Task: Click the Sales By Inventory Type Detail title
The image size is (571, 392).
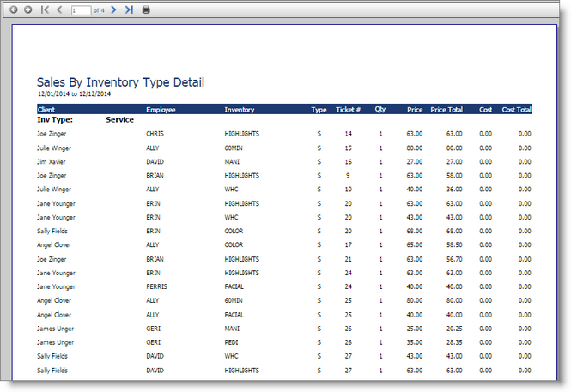Action: [120, 82]
